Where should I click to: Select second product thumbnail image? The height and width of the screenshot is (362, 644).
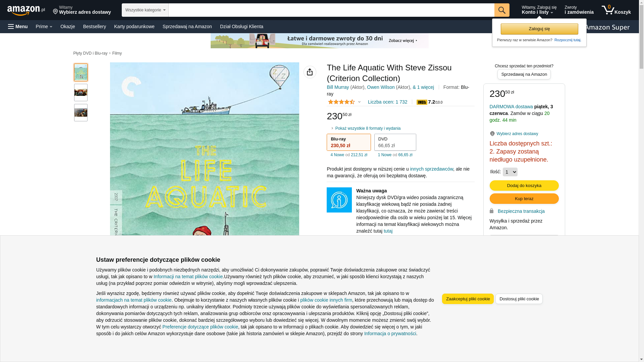coord(80,93)
